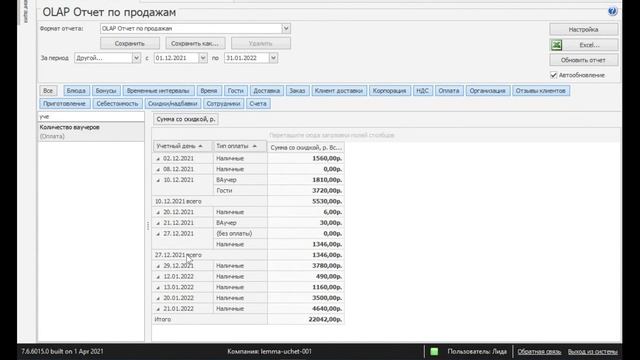
Task: Open the Формат отчета dropdown
Action: pyautogui.click(x=286, y=29)
